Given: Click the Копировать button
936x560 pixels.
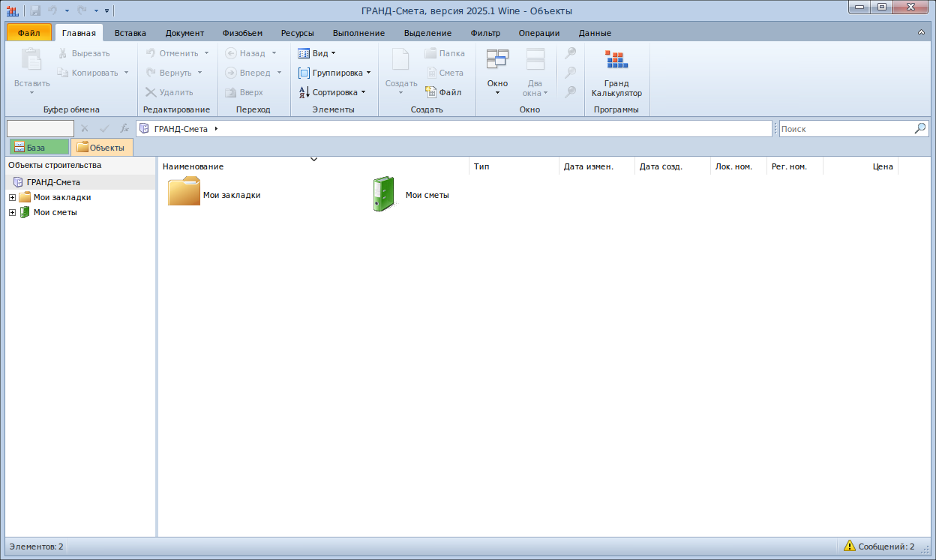Looking at the screenshot, I should click(88, 73).
